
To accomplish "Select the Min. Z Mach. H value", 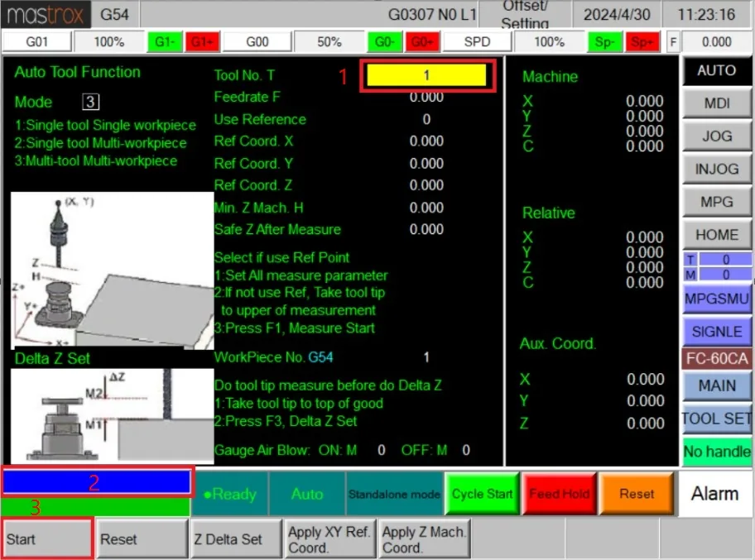I will tap(426, 208).
